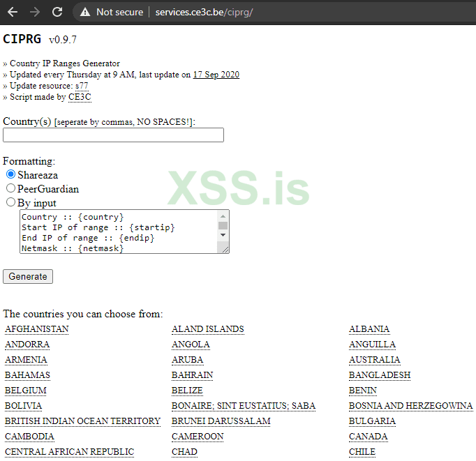Image resolution: width=476 pixels, height=461 pixels.
Task: Choose BRUNEI DARUSSALAM country
Action: click(221, 421)
